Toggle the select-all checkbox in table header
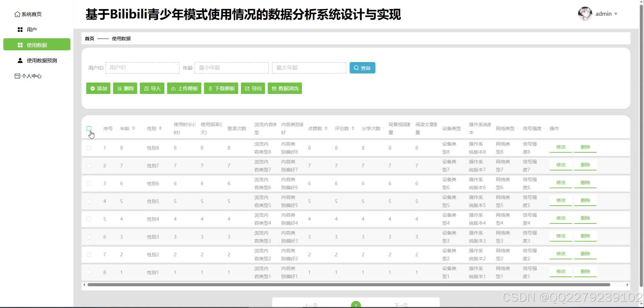Viewport: 644px width, 308px height. tap(89, 129)
